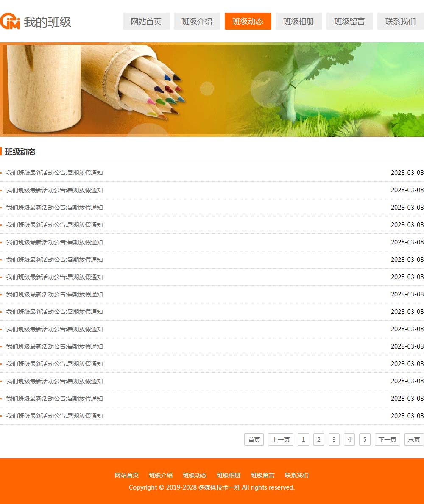Click footer link 网站首页
The height and width of the screenshot is (504, 424).
(127, 475)
